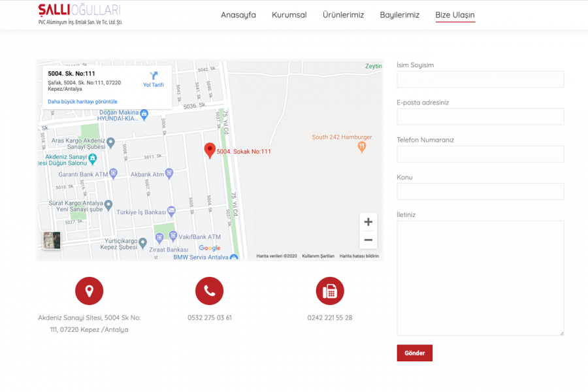Zoom out on the map
Screen dimensions: 588x392
click(368, 240)
